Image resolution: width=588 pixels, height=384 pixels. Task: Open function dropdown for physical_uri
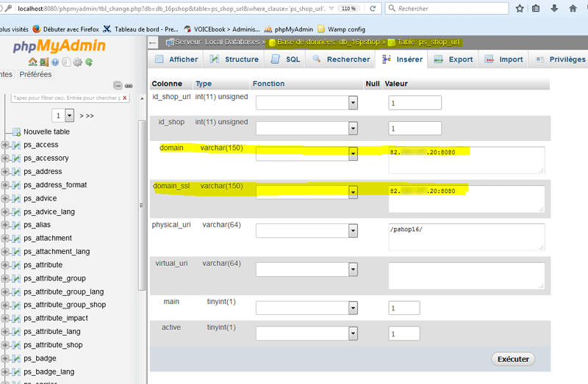[x=306, y=231]
